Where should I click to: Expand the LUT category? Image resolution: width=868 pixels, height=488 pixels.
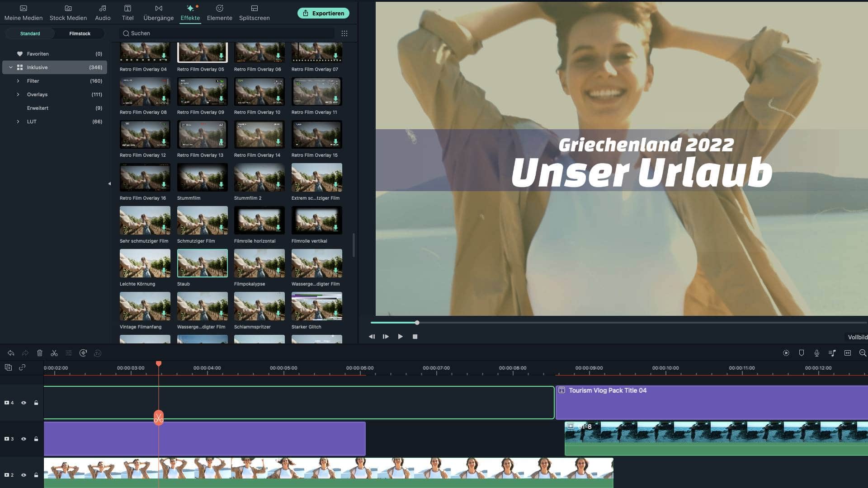[17, 122]
